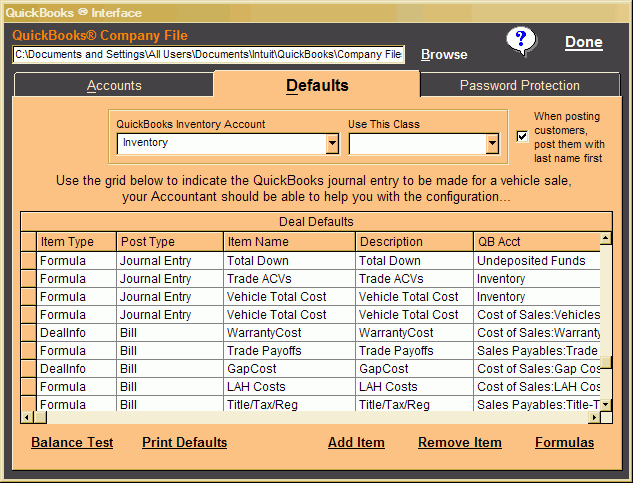Click Item Type cell 'DealInfo' in WarrantyCost row
Image resolution: width=633 pixels, height=483 pixels.
tap(76, 333)
